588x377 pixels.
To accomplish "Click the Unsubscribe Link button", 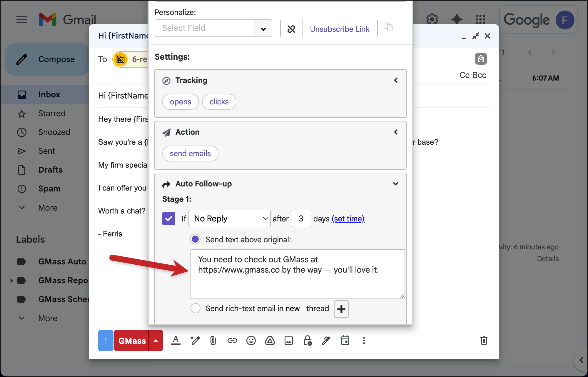I will click(x=340, y=29).
